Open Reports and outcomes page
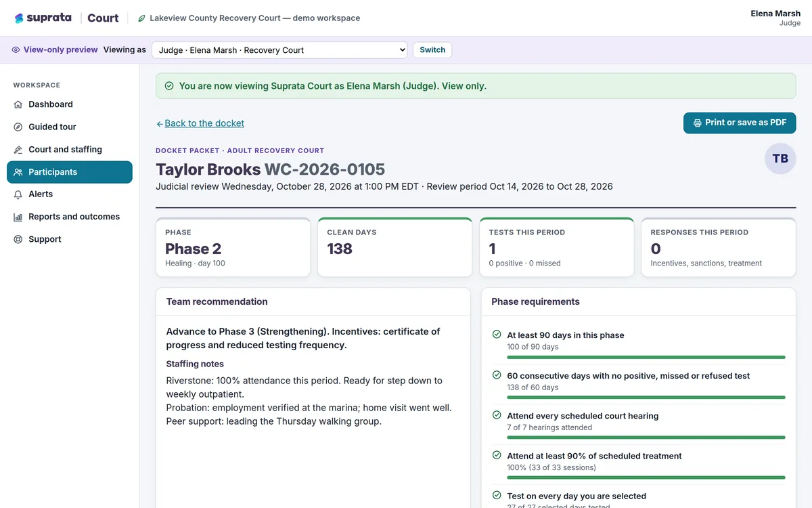This screenshot has width=812, height=508. tap(70, 217)
